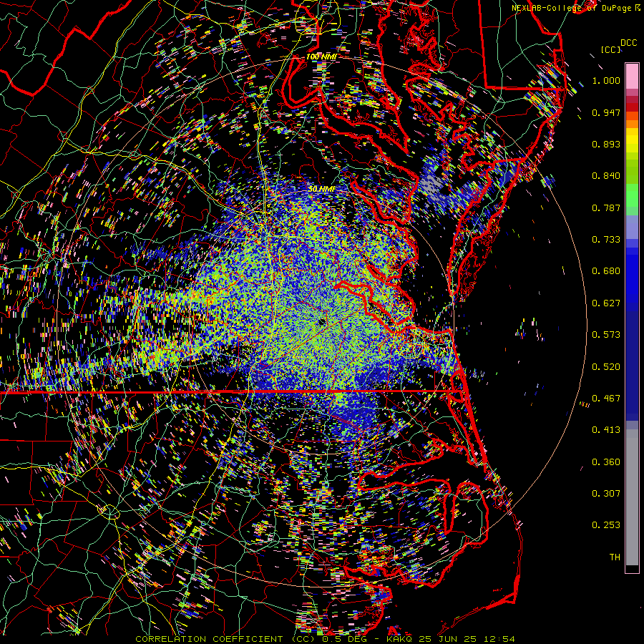Viewport: 644px width, 644px height.
Task: Click the bright green color bar segment
Action: pos(632,195)
